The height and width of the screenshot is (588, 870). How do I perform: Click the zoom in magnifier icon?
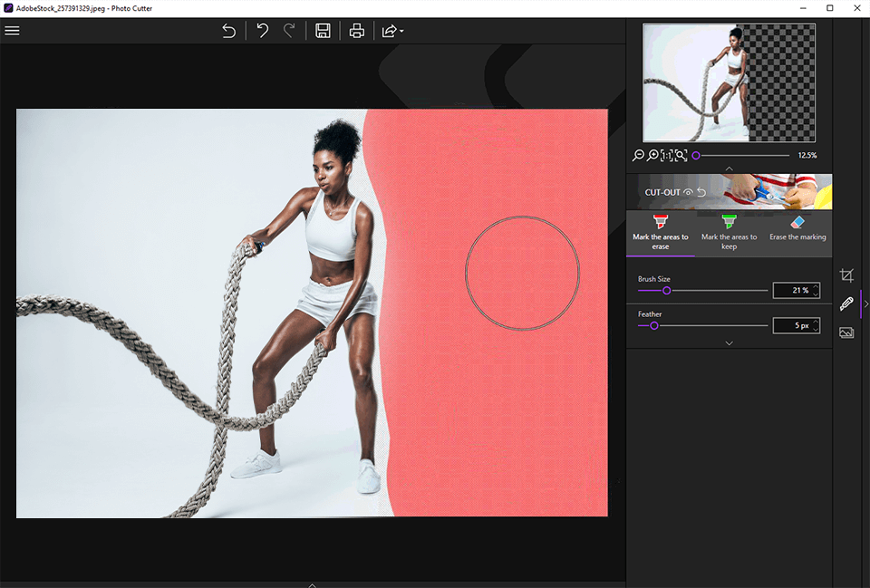pos(652,156)
